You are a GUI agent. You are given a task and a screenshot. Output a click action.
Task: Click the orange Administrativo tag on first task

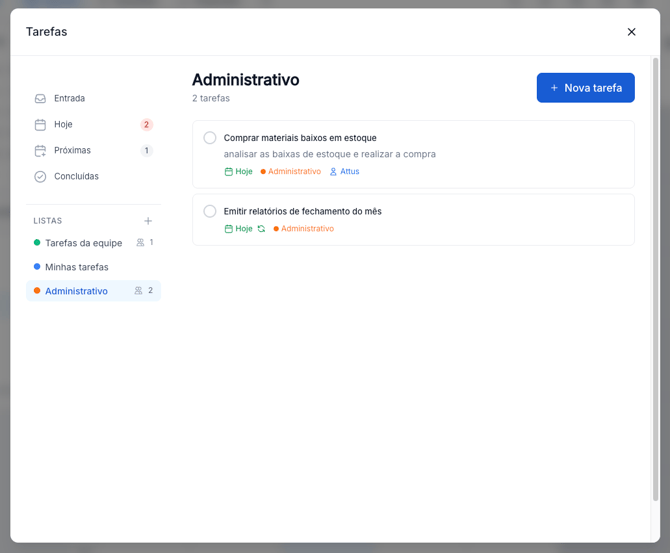(294, 172)
